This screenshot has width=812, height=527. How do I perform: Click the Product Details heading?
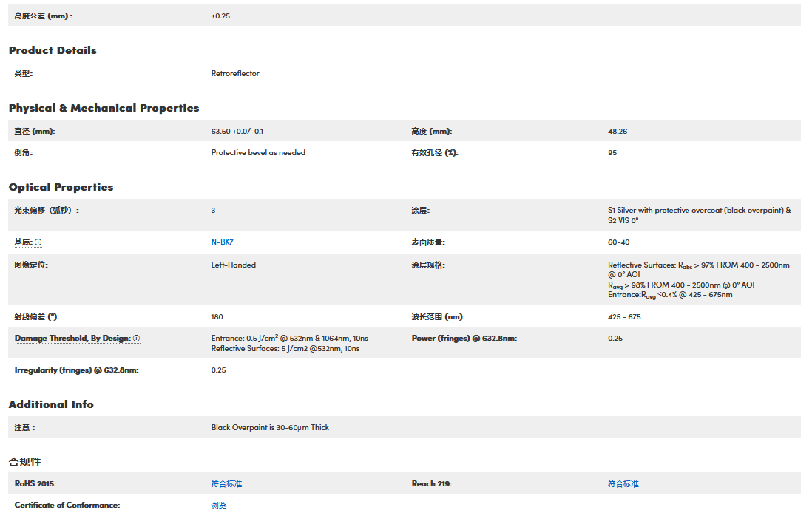[53, 50]
